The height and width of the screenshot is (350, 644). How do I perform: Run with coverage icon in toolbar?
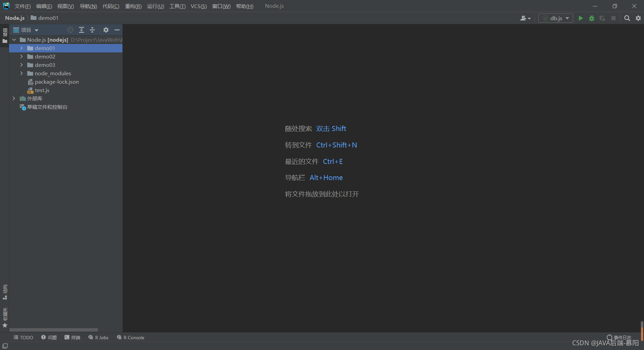602,18
